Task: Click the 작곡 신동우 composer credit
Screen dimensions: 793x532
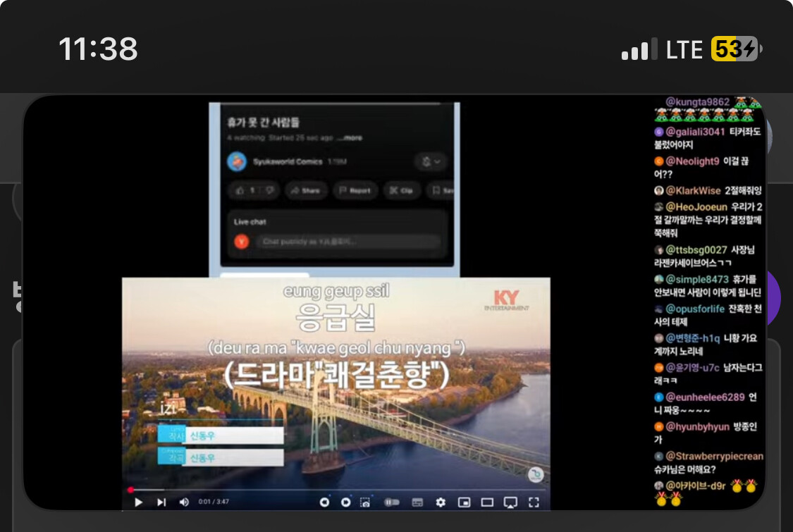Action: (x=220, y=458)
